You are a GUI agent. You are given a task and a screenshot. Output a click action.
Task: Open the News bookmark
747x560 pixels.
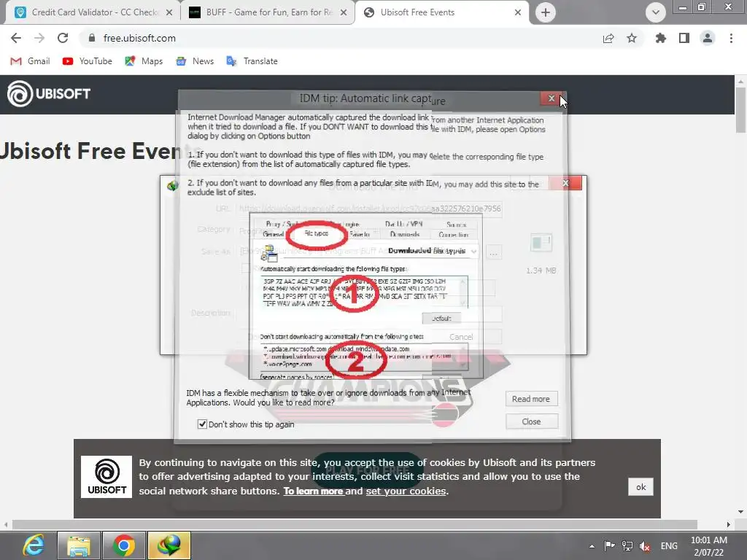(x=194, y=61)
